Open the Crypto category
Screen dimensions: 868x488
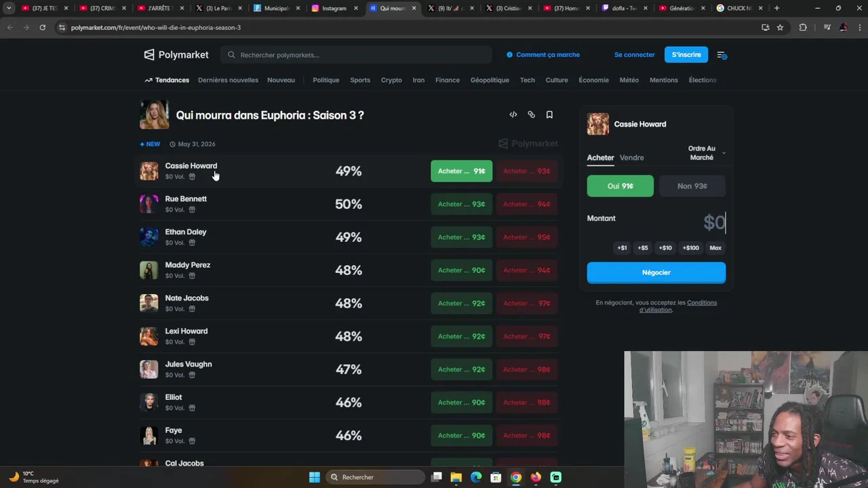391,80
